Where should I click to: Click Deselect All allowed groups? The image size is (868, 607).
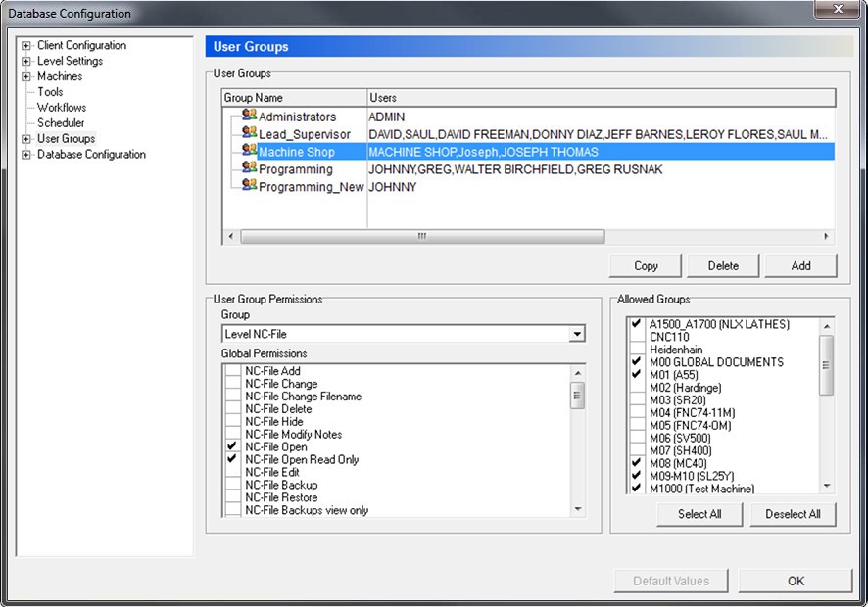coord(793,514)
